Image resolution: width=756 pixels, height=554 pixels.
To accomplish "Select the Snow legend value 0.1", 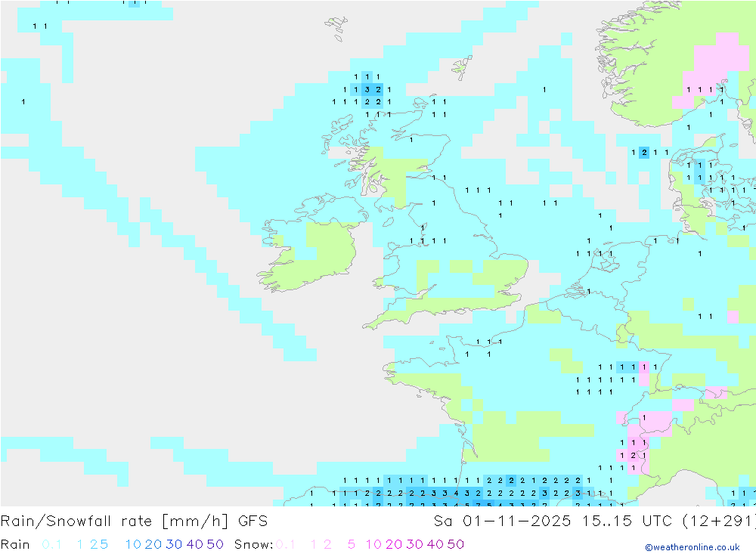I will [x=286, y=544].
